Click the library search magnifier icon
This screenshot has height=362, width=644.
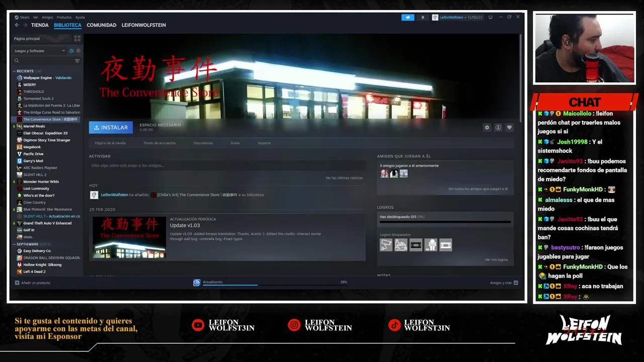click(17, 61)
